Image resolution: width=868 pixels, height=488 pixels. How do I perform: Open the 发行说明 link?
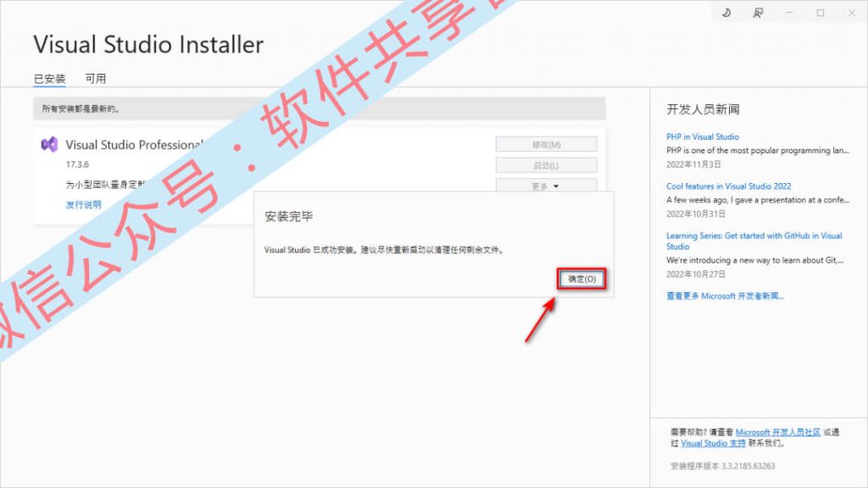84,205
